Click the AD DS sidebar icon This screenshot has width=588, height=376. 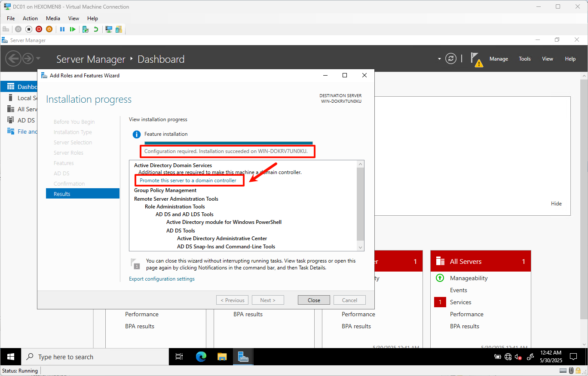(11, 120)
